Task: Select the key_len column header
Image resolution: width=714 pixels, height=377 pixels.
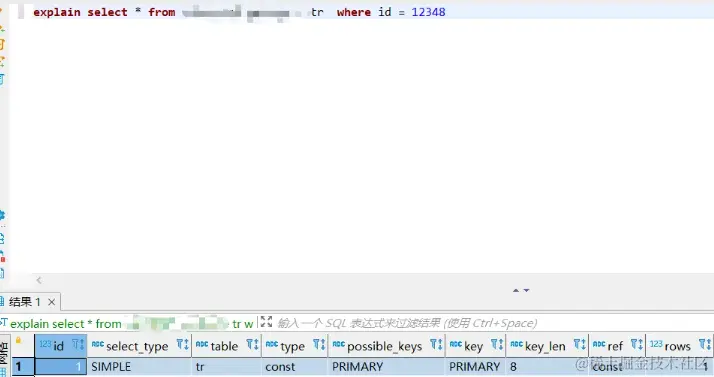Action: [x=547, y=346]
